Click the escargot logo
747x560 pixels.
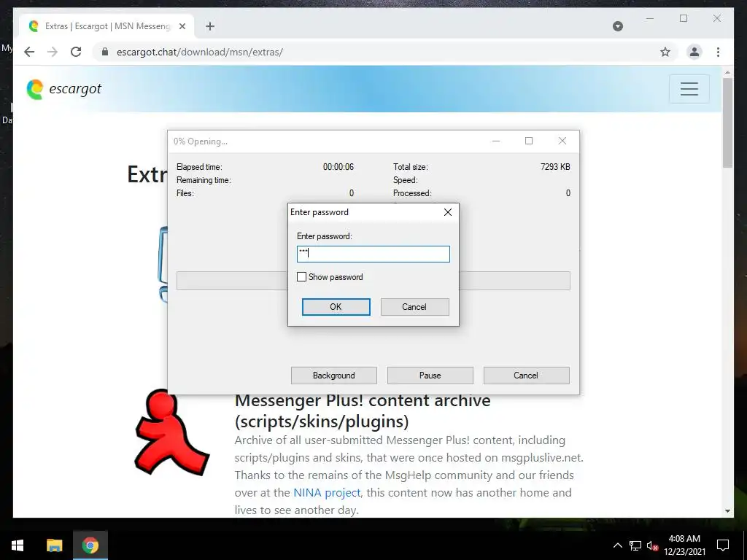64,89
